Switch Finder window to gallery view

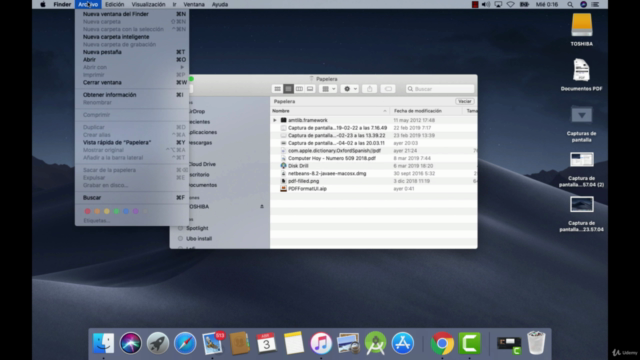pyautogui.click(x=310, y=89)
